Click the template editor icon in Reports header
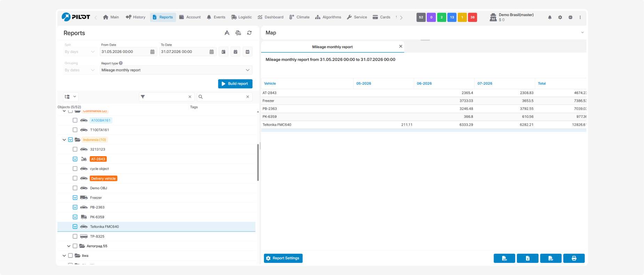This screenshot has height=275, width=644. tap(227, 33)
